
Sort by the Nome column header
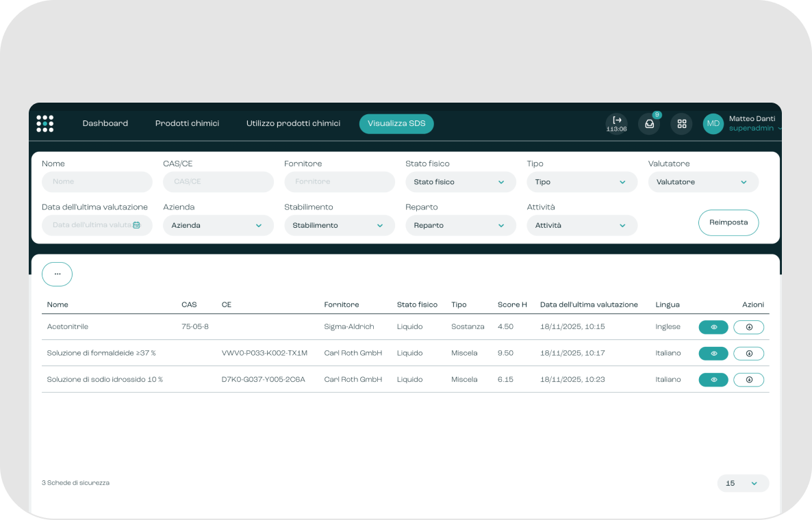(x=58, y=304)
